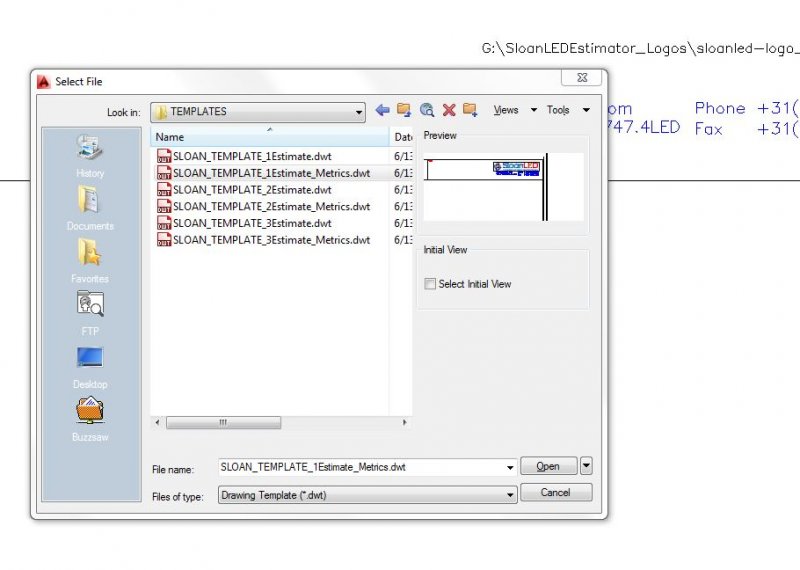Screen dimensions: 800x570
Task: Open the Views menu
Action: [515, 110]
